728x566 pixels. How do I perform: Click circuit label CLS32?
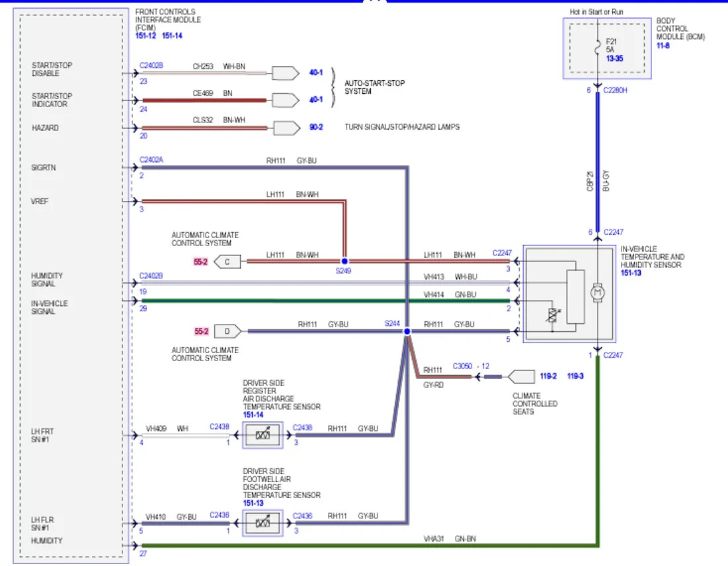[x=203, y=120]
